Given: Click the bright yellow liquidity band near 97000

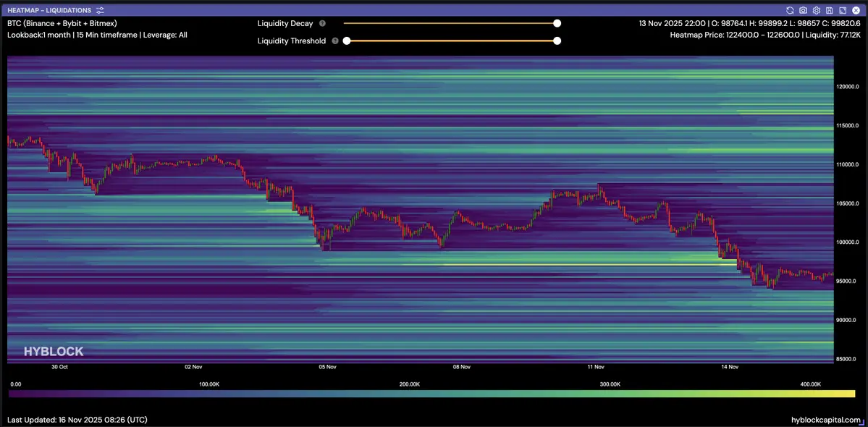Looking at the screenshot, I should (589, 265).
